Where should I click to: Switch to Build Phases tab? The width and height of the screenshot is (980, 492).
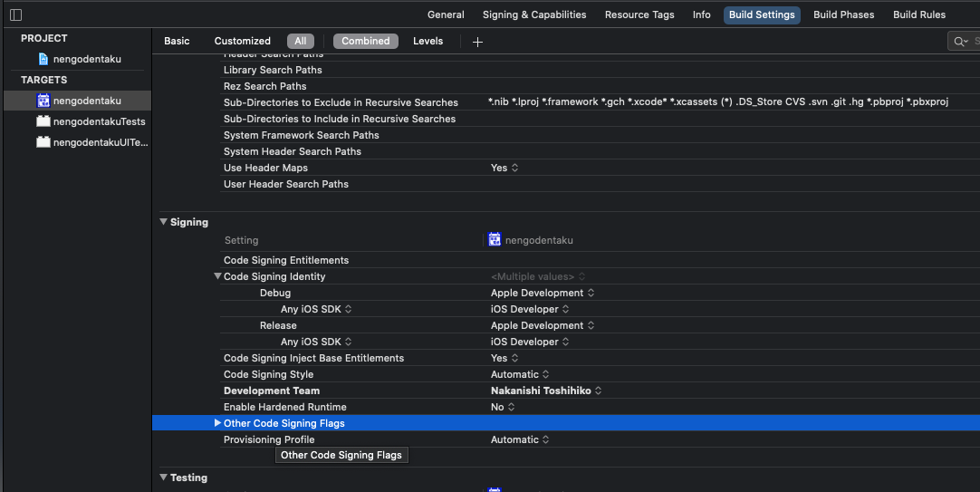(844, 14)
